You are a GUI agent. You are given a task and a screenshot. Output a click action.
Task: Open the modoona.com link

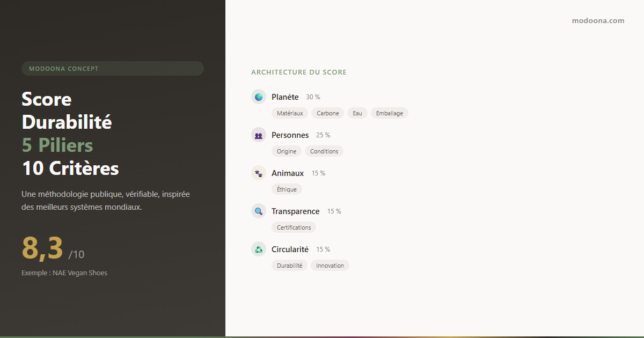pyautogui.click(x=598, y=21)
